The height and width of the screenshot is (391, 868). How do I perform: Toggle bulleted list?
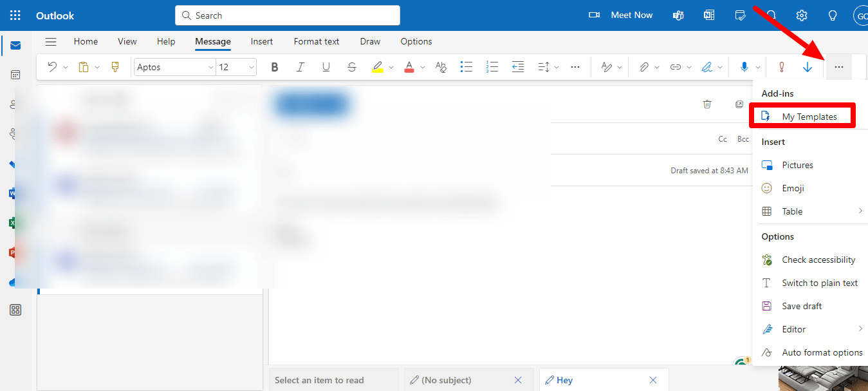tap(466, 67)
